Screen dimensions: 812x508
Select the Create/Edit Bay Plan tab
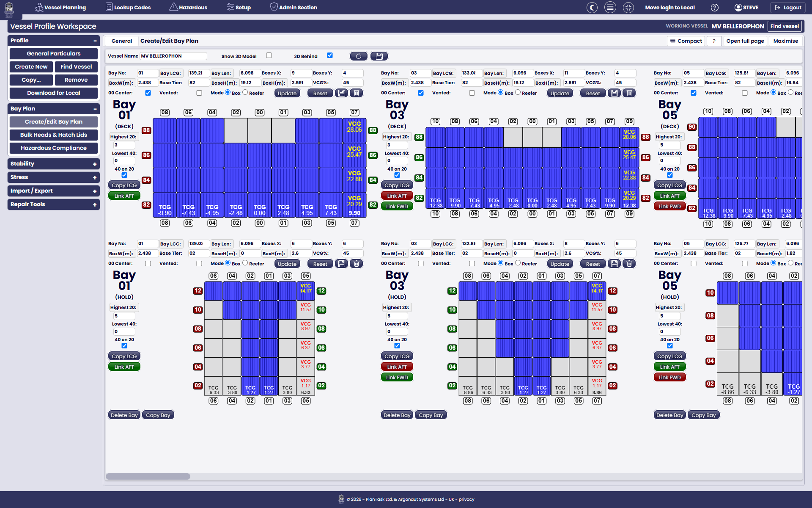(x=169, y=41)
